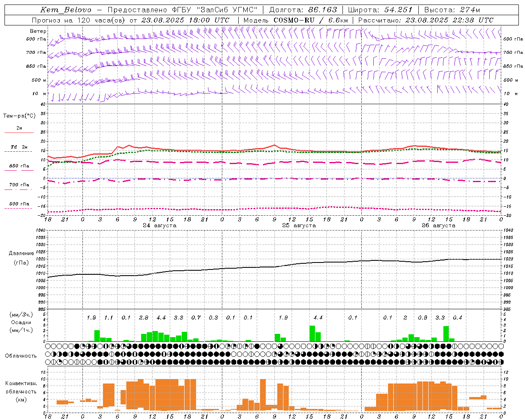Select the 700 гПа temperature legend label
525x420 pixels.
point(19,185)
